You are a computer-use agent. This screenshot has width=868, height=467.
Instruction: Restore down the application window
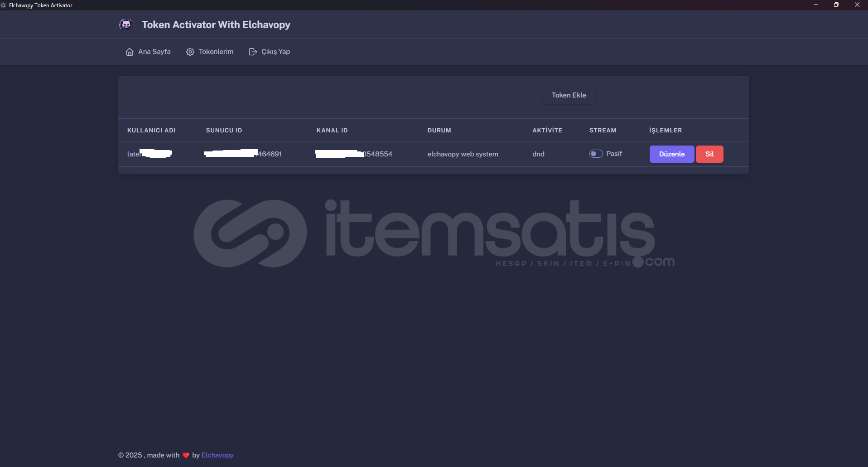[x=836, y=5]
